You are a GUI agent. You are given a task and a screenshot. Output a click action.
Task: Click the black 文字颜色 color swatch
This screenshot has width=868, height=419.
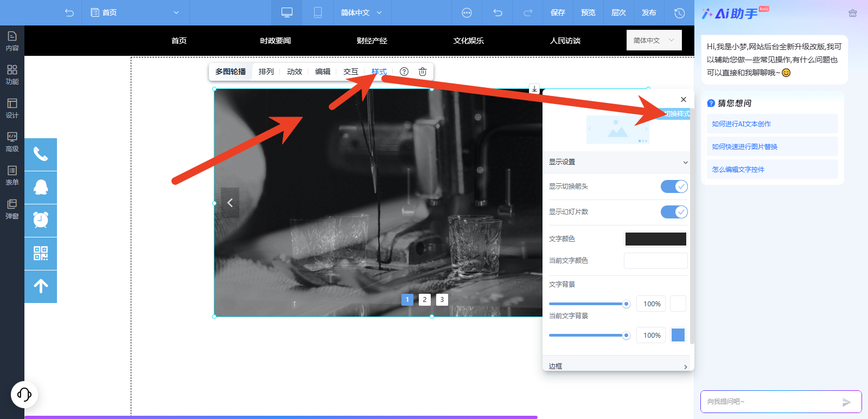[655, 239]
